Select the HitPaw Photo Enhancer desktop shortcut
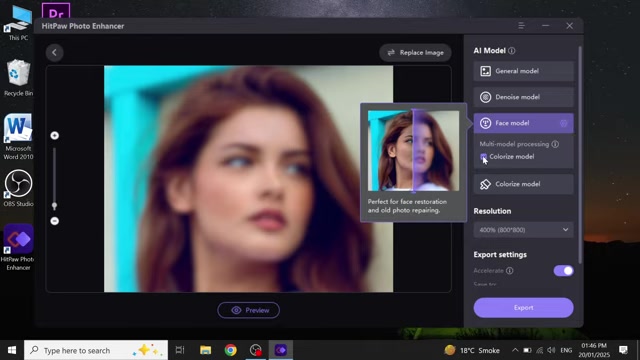Screen dimensions: 640x360 [x=18, y=247]
